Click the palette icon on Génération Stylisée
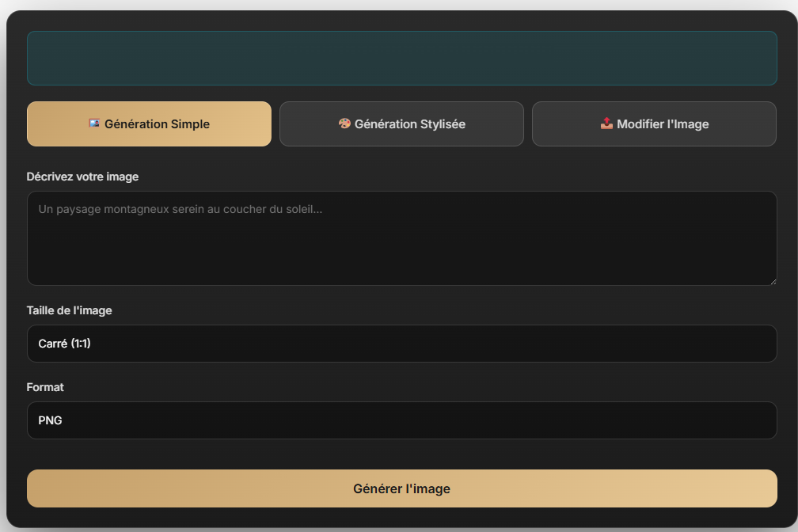This screenshot has width=798, height=532. point(344,123)
